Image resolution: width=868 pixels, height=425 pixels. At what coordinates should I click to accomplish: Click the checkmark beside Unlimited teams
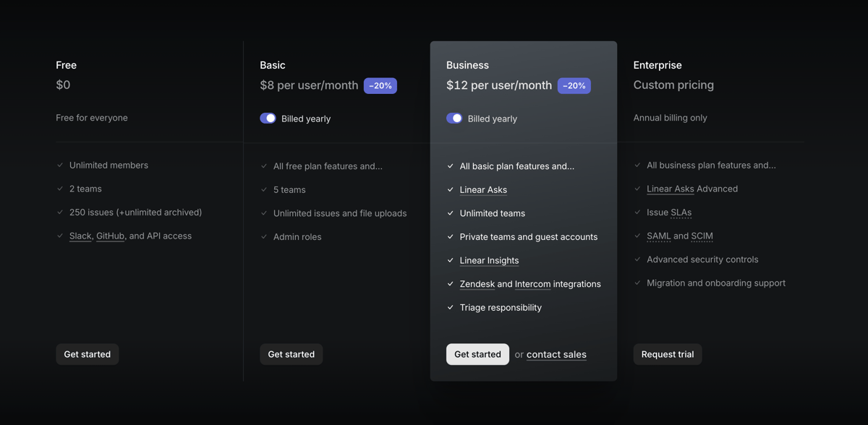pyautogui.click(x=450, y=213)
